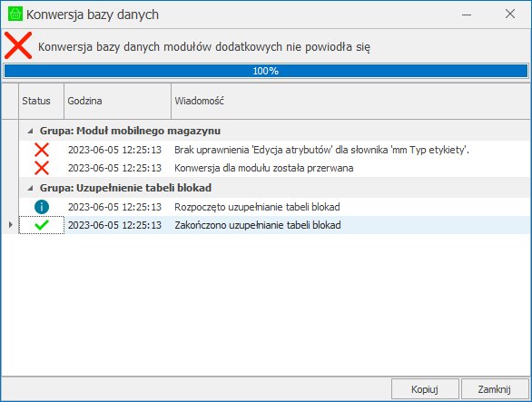Close the window using title bar X

pyautogui.click(x=510, y=14)
